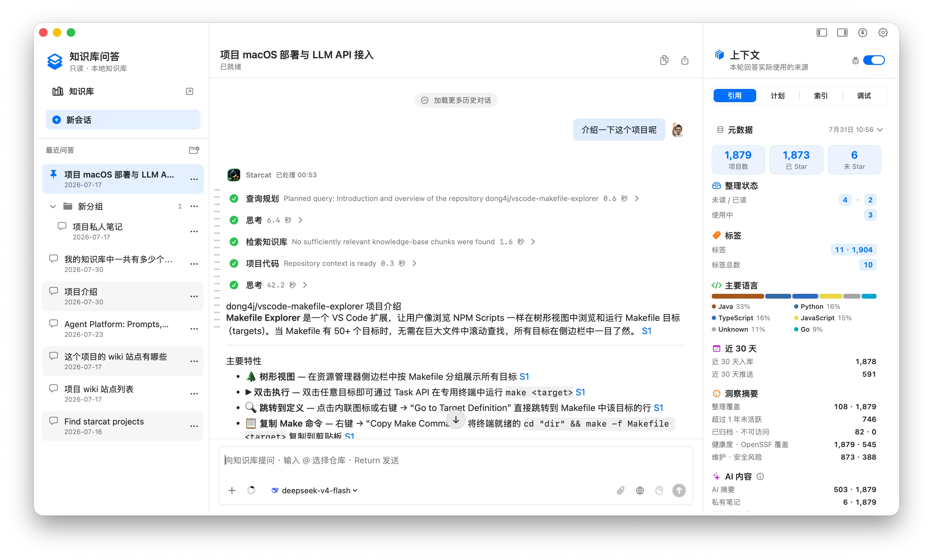
Task: Copy conversation with the copy icon
Action: [x=664, y=60]
